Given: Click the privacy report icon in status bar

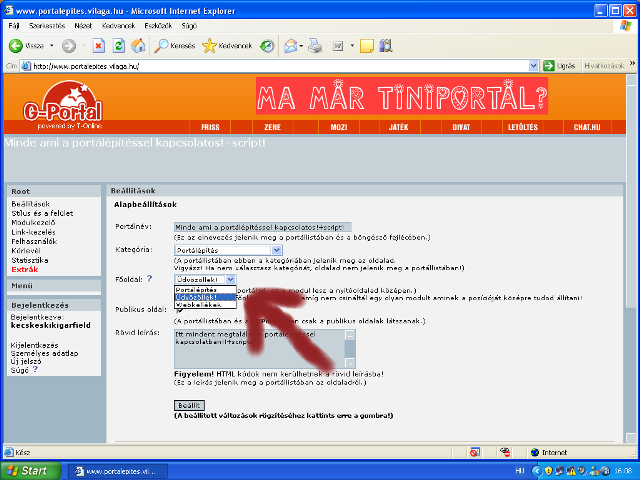Looking at the screenshot, I should (x=505, y=452).
